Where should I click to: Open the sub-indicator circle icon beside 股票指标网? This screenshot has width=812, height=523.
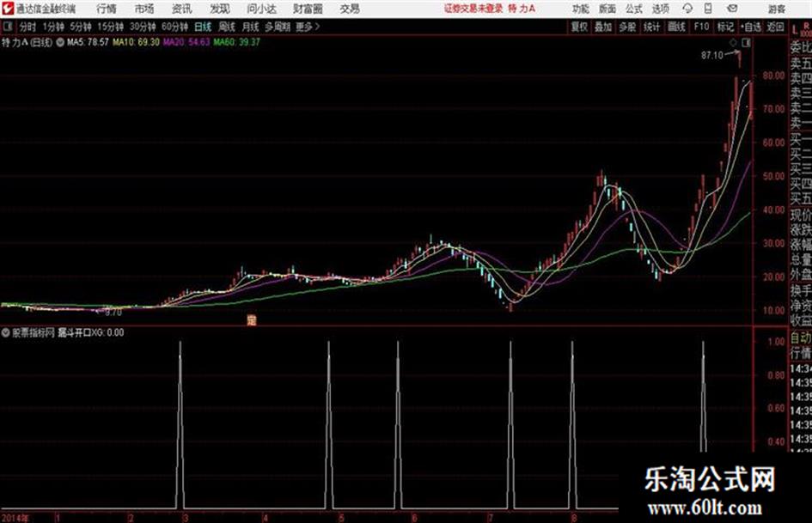6,332
